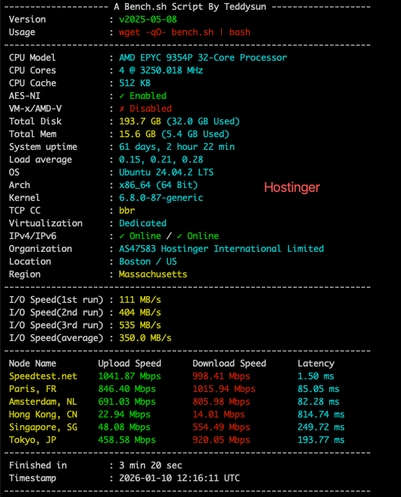This screenshot has width=401, height=497.
Task: Click the AS47583 Hostinger organization value
Action: [x=221, y=249]
